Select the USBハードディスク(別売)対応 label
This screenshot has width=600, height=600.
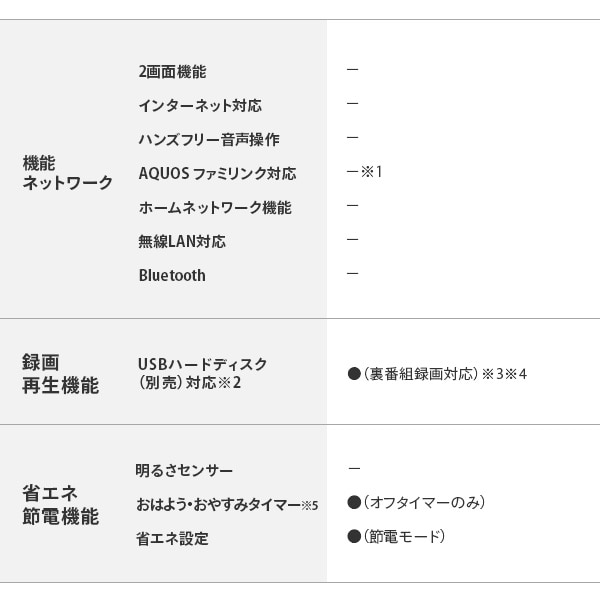point(203,373)
